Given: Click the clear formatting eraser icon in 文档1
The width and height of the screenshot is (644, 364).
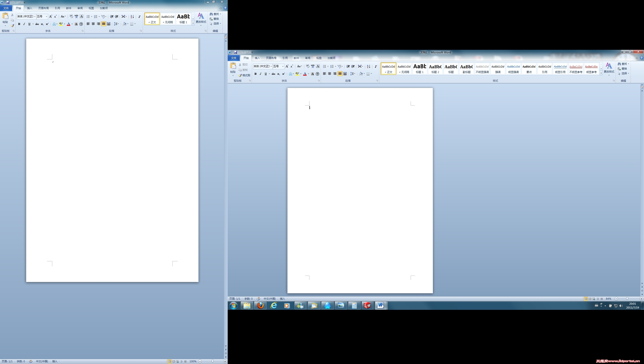Looking at the screenshot, I should (307, 66).
